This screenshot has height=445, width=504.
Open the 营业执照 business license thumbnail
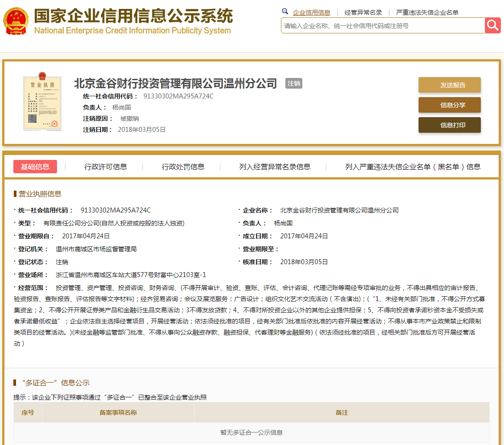click(42, 103)
